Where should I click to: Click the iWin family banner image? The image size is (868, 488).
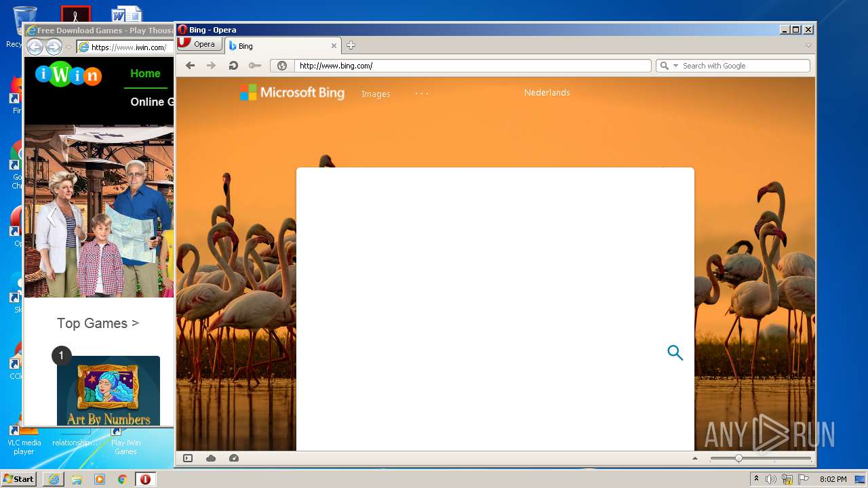coord(99,211)
